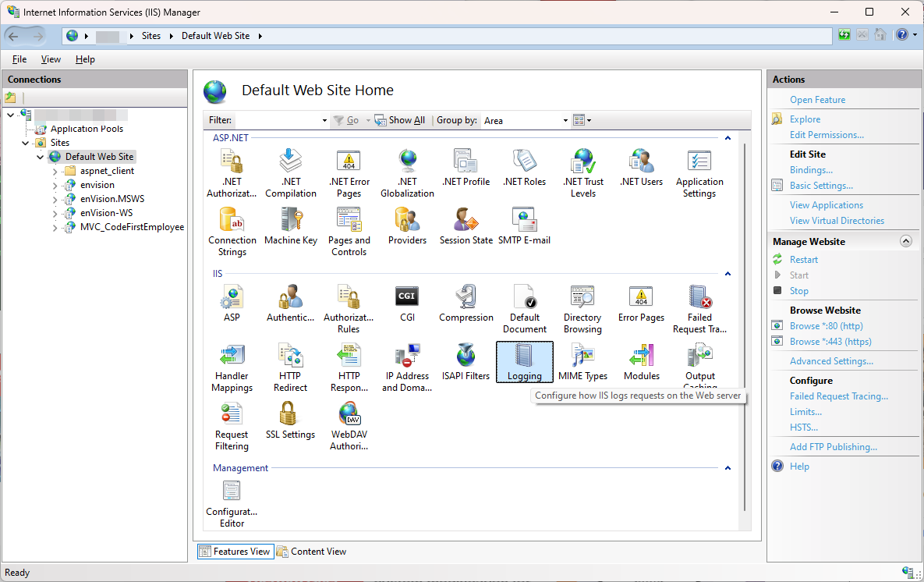Open the IIS Error Pages icon

(x=641, y=303)
